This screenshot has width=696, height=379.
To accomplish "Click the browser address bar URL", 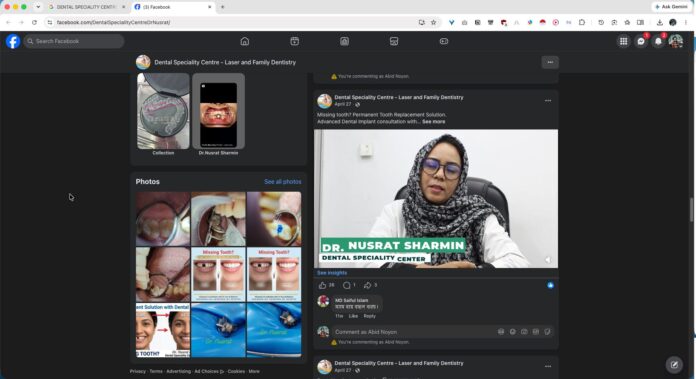I will 114,22.
